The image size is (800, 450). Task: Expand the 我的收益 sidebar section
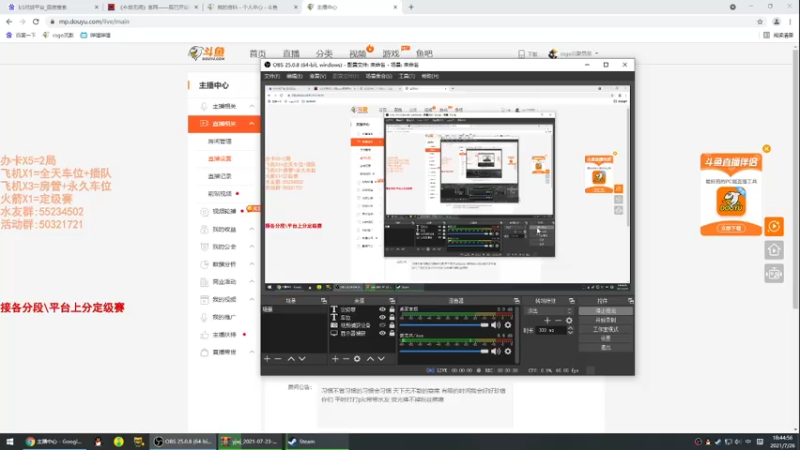252,229
